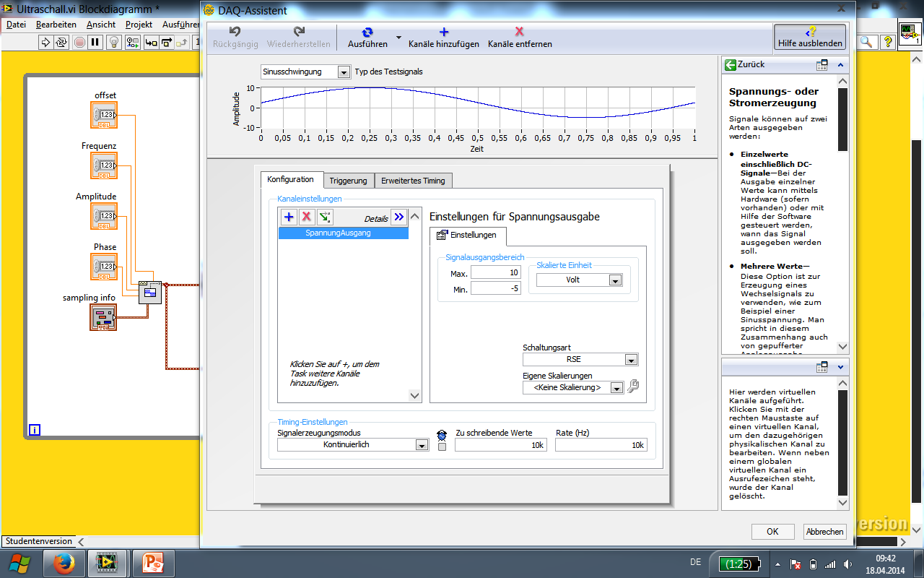Click the blue plus add-channel icon
Image resolution: width=924 pixels, height=578 pixels.
[x=289, y=217]
